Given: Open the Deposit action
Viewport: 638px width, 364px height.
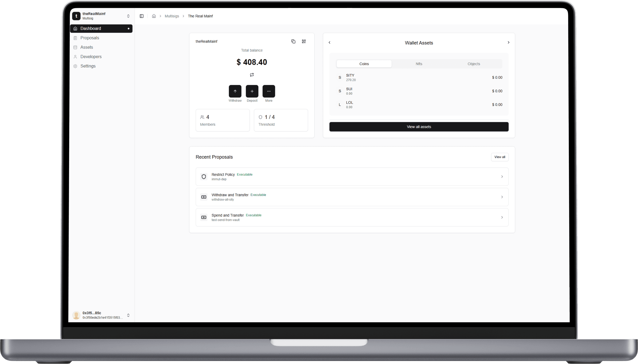Looking at the screenshot, I should (252, 91).
